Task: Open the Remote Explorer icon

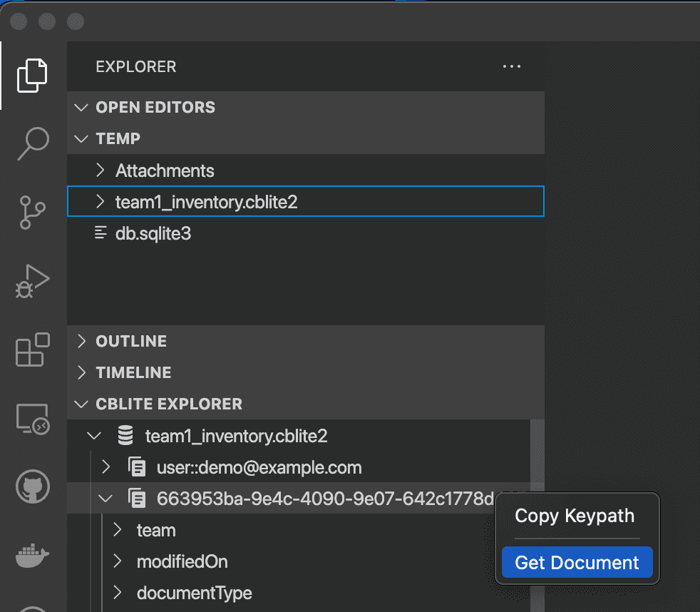Action: [x=33, y=419]
